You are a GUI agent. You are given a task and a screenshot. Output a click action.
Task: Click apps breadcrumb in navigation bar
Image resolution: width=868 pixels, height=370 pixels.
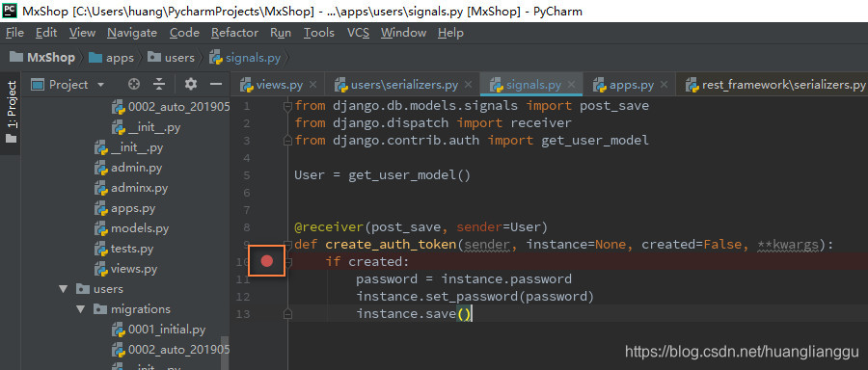(x=112, y=58)
